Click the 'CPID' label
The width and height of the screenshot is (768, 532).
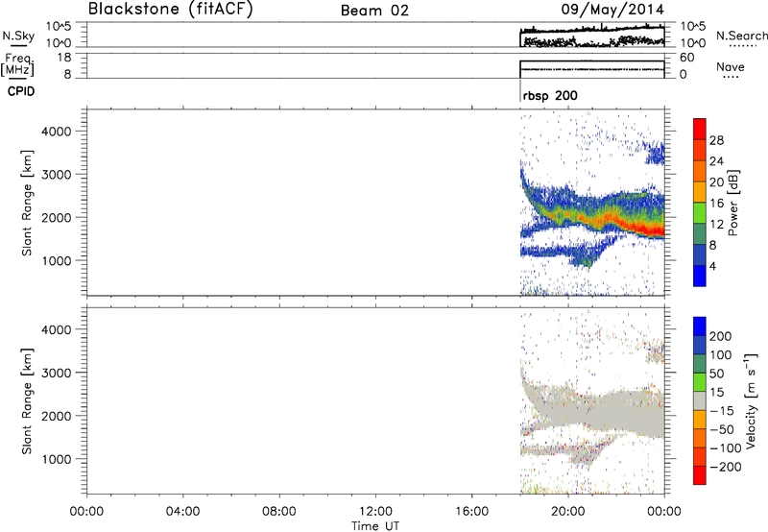click(x=21, y=91)
